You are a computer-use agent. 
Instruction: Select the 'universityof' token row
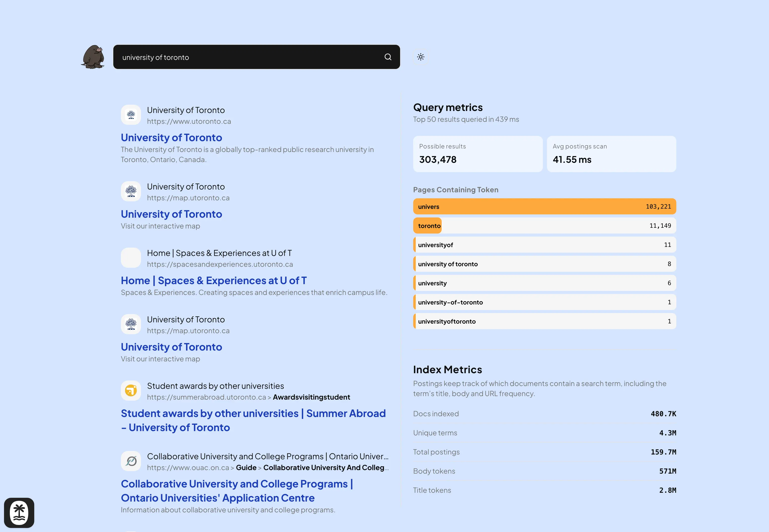[545, 245]
